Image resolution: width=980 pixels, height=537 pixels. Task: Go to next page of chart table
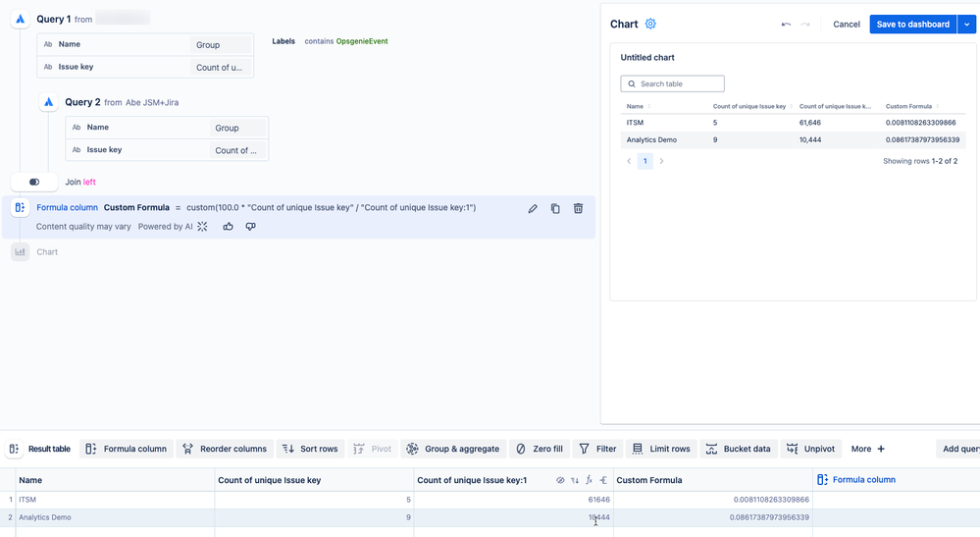[661, 161]
